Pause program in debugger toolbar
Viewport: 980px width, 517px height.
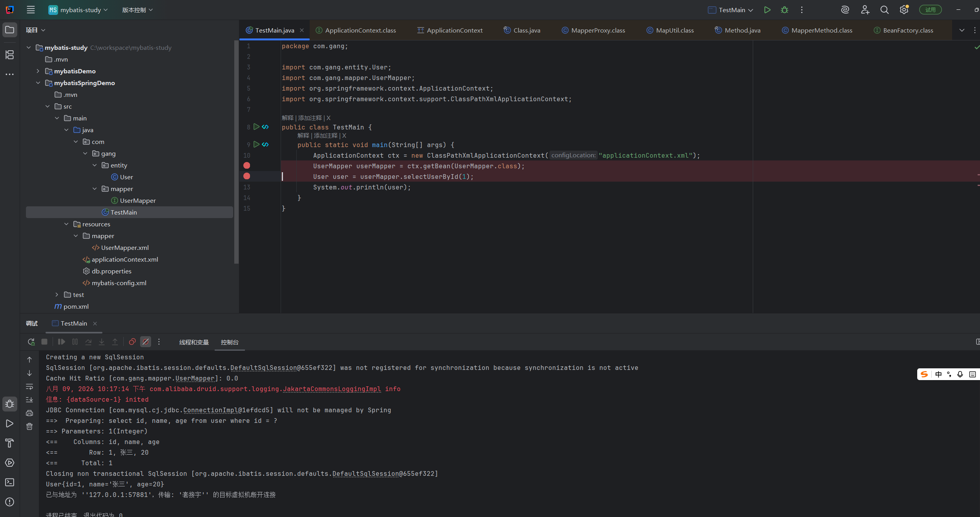pos(75,342)
